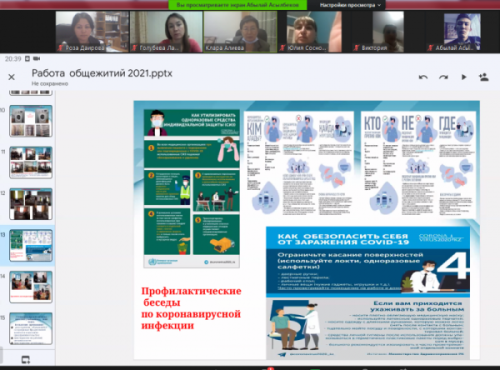Select slide 14 thumbnail
This screenshot has height=370, width=500.
click(31, 287)
